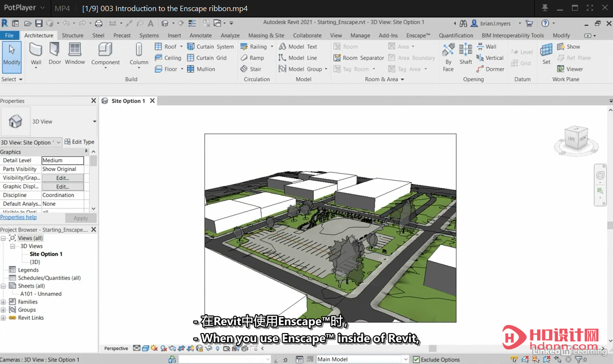Select the Stair tool
Image resolution: width=613 pixels, height=364 pixels.
click(251, 69)
